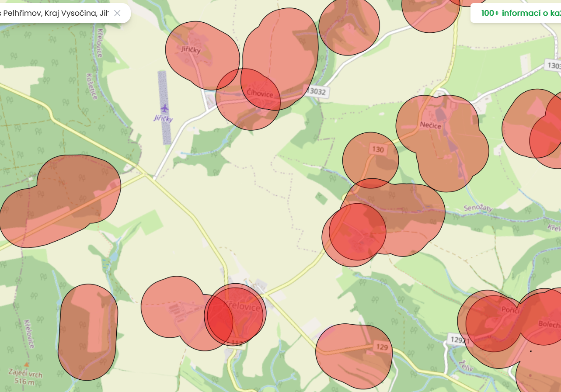Select the Čihovice village label
The height and width of the screenshot is (392, 561).
[260, 94]
